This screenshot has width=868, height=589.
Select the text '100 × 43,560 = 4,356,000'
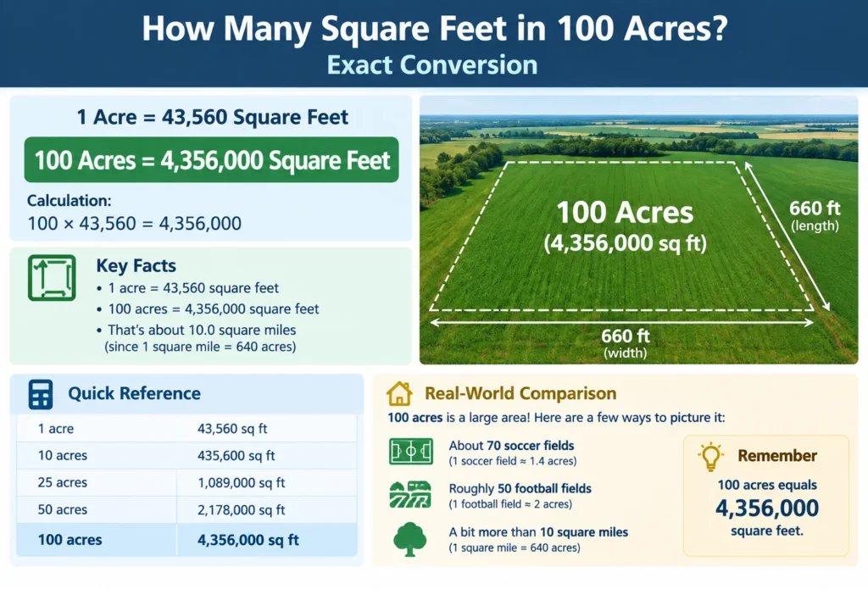(x=135, y=224)
